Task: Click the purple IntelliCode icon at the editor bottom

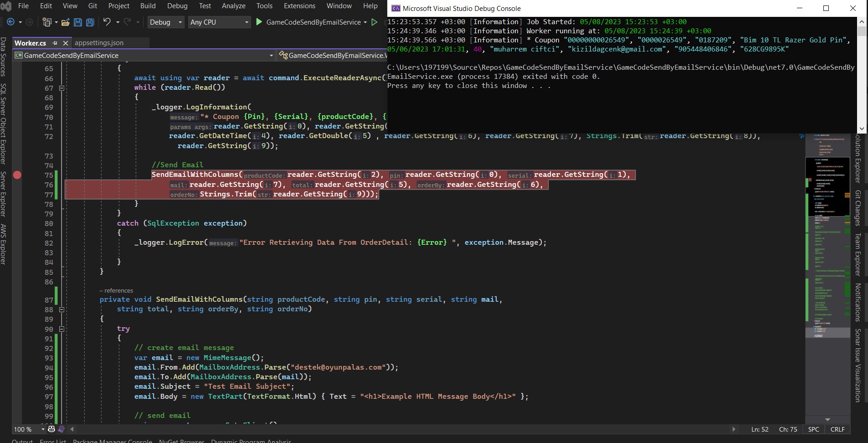Action: point(61,429)
